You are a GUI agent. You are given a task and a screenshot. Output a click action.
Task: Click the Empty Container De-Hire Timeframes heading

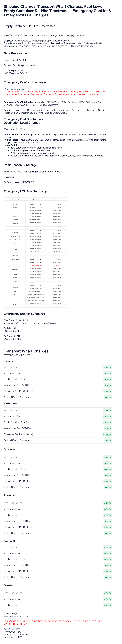pyautogui.click(x=30, y=26)
